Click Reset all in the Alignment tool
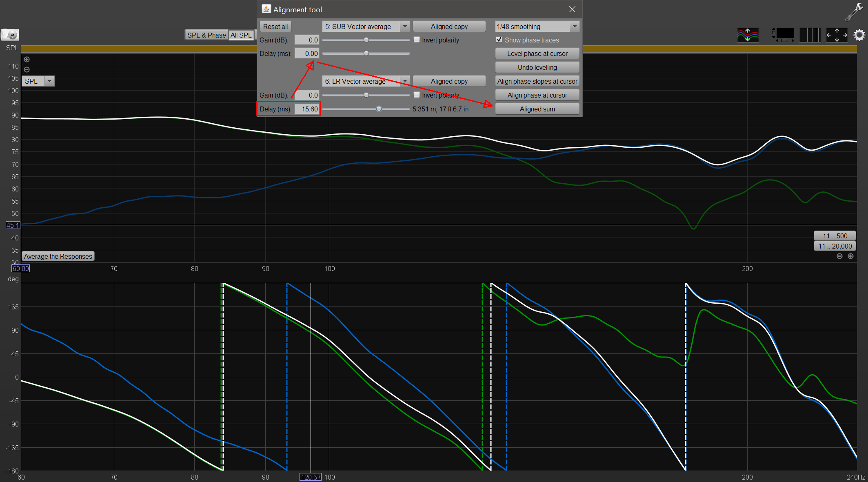This screenshot has height=482, width=868. 275,27
